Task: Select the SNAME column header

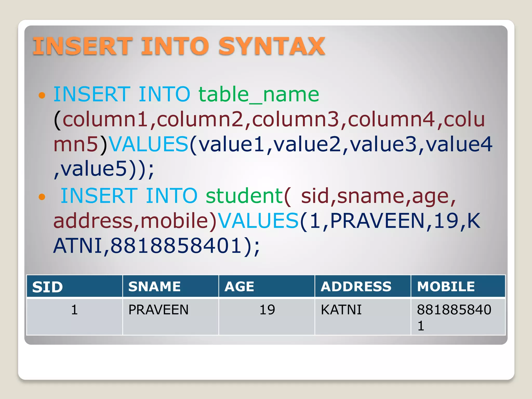Action: tap(171, 286)
